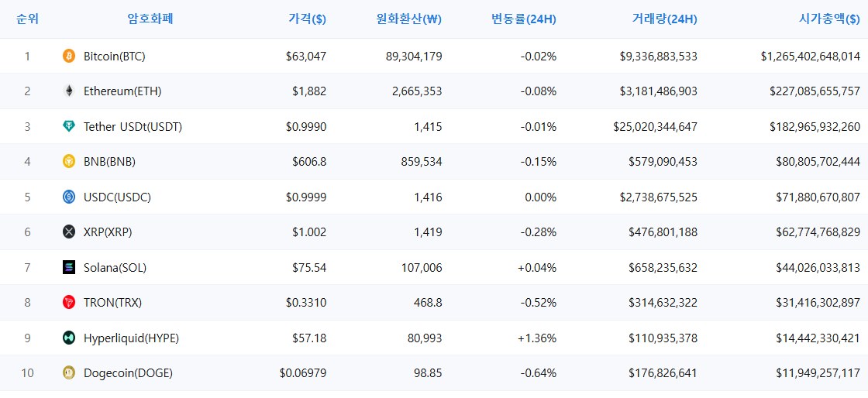The width and height of the screenshot is (868, 398).
Task: Click market cap $71,880,670,807
Action: pos(818,197)
